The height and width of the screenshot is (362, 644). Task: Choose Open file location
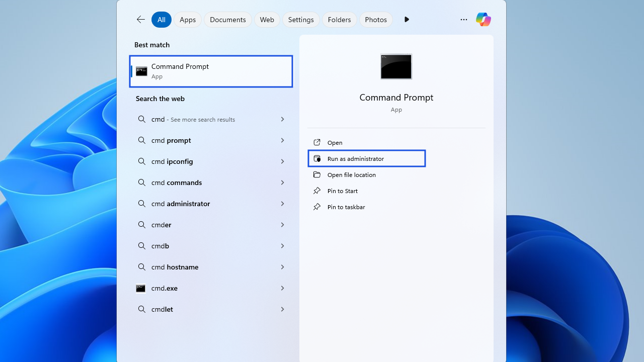click(351, 174)
